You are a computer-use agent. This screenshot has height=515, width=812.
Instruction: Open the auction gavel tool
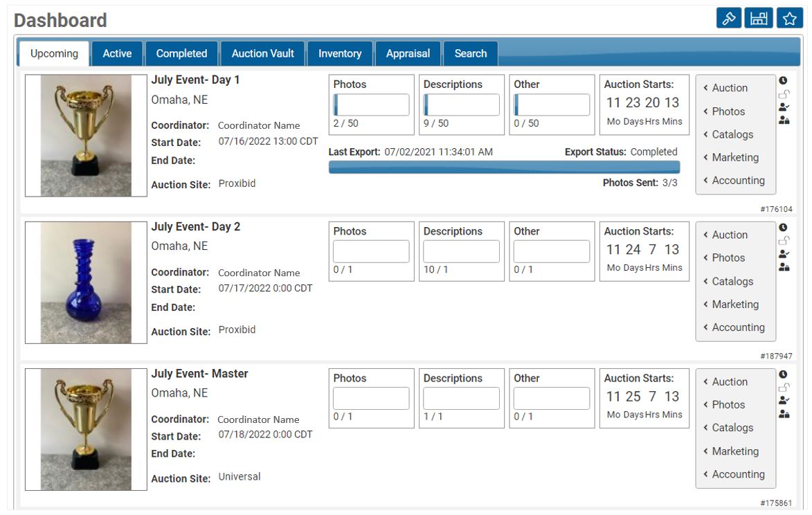tap(730, 18)
